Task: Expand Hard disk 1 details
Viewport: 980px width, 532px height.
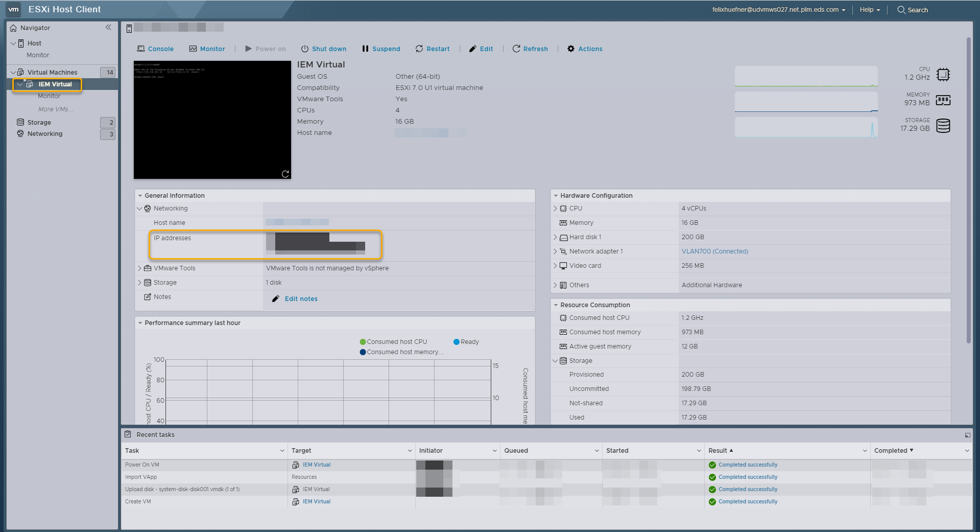Action: (x=556, y=237)
